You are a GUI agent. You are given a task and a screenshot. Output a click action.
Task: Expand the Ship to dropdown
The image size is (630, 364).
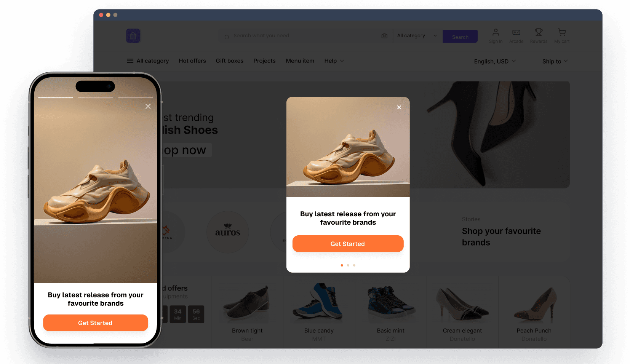click(555, 61)
